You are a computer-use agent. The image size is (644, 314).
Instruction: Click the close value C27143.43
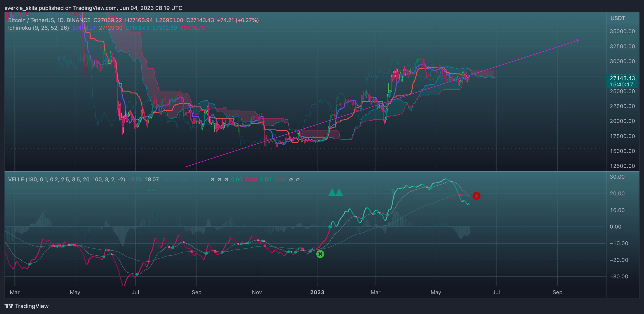coord(200,20)
